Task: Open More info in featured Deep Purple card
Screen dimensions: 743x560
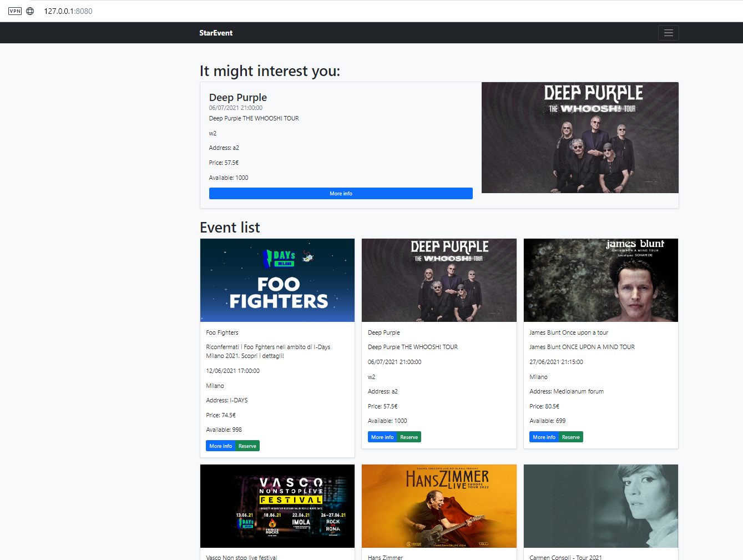Action: click(x=341, y=193)
